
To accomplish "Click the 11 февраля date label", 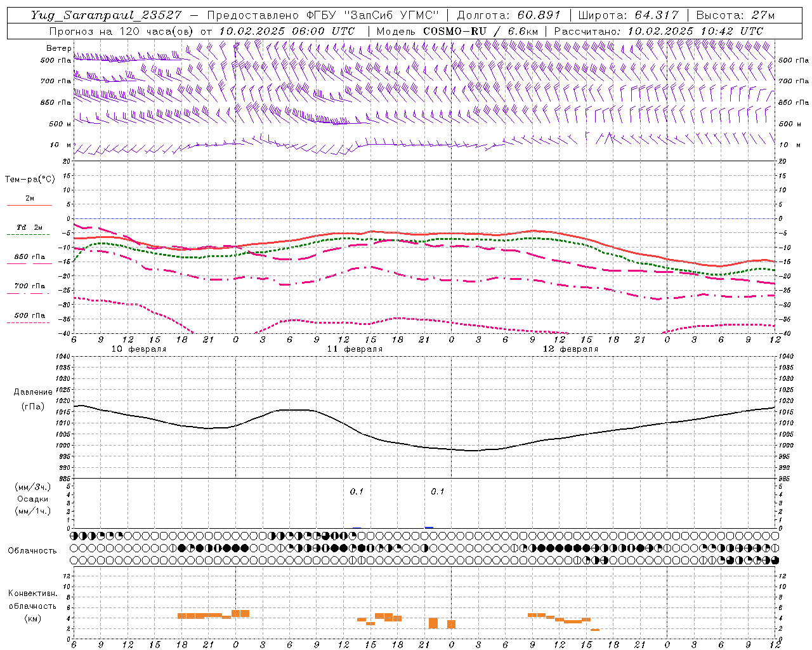I will [355, 349].
